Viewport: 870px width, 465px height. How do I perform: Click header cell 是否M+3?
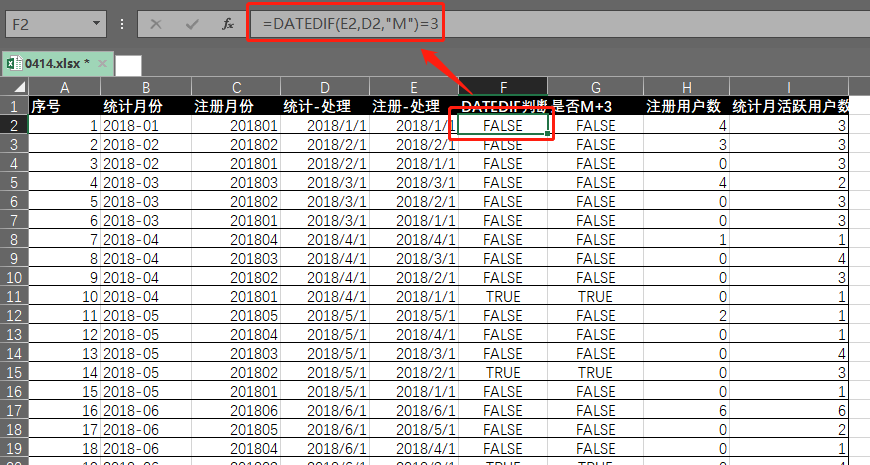tap(595, 106)
